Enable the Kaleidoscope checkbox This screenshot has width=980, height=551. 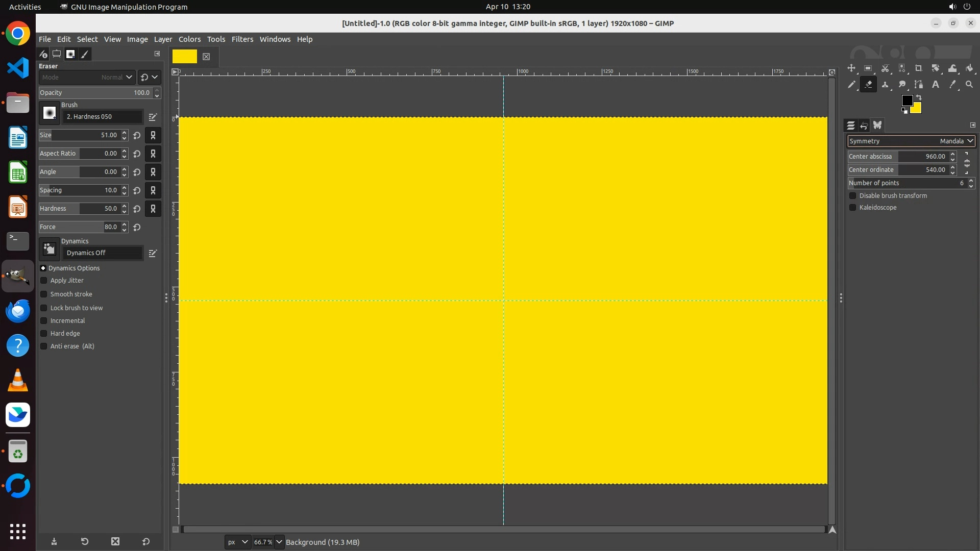pyautogui.click(x=852, y=208)
